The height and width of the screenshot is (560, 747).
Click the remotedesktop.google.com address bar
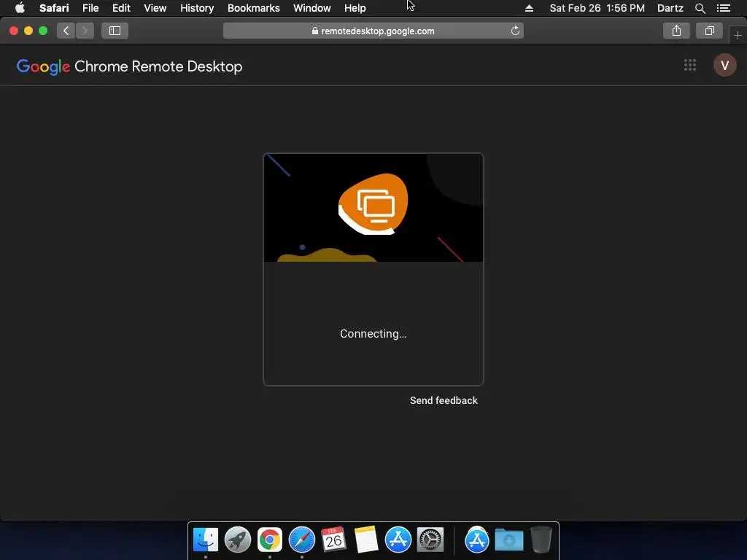tap(373, 31)
